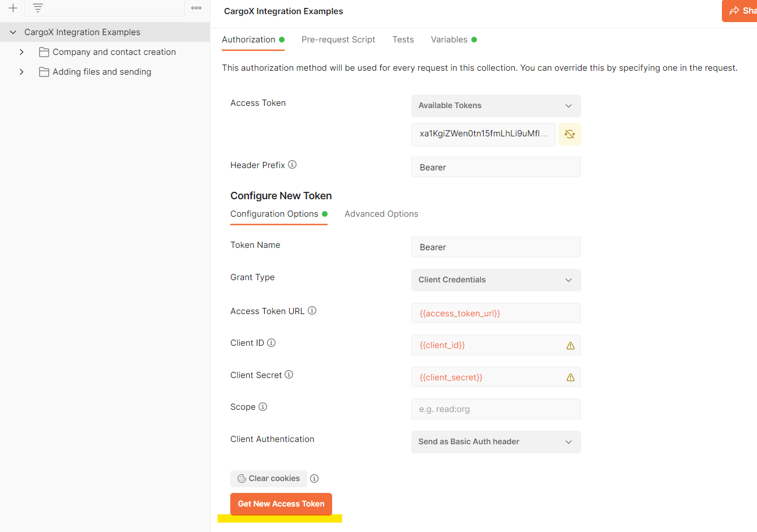757x532 pixels.
Task: Click warning icon in Client Secret field
Action: point(570,377)
